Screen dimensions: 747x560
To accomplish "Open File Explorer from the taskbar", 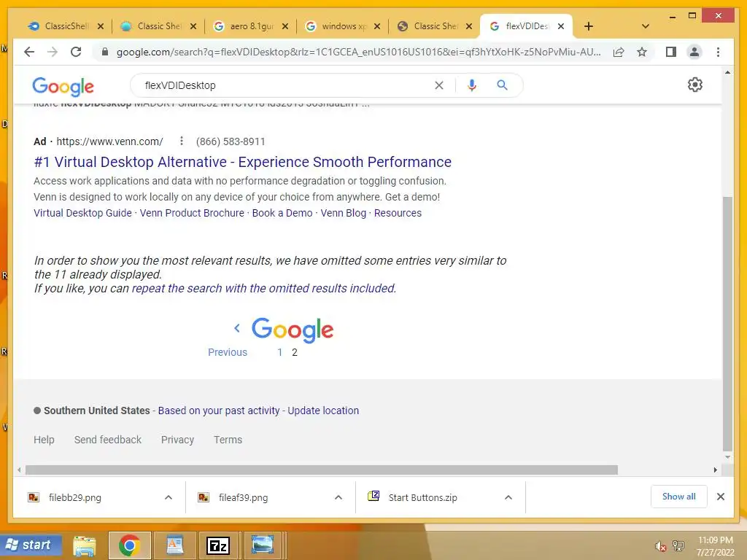I will (85, 545).
